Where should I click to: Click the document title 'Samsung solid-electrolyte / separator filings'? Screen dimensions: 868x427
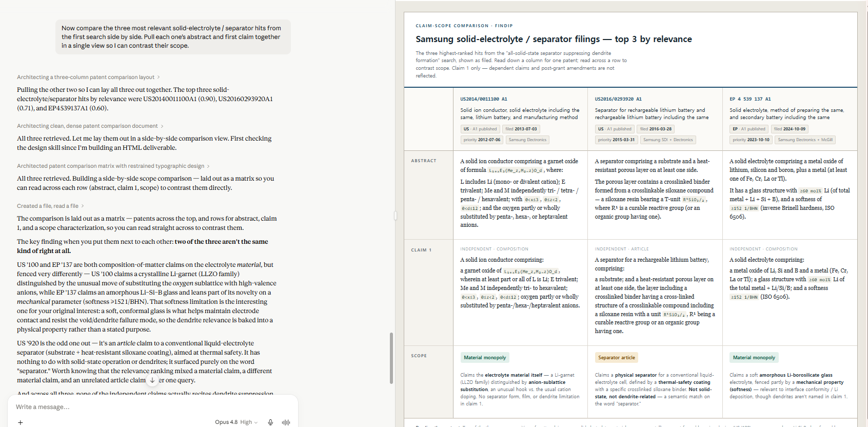tap(554, 40)
